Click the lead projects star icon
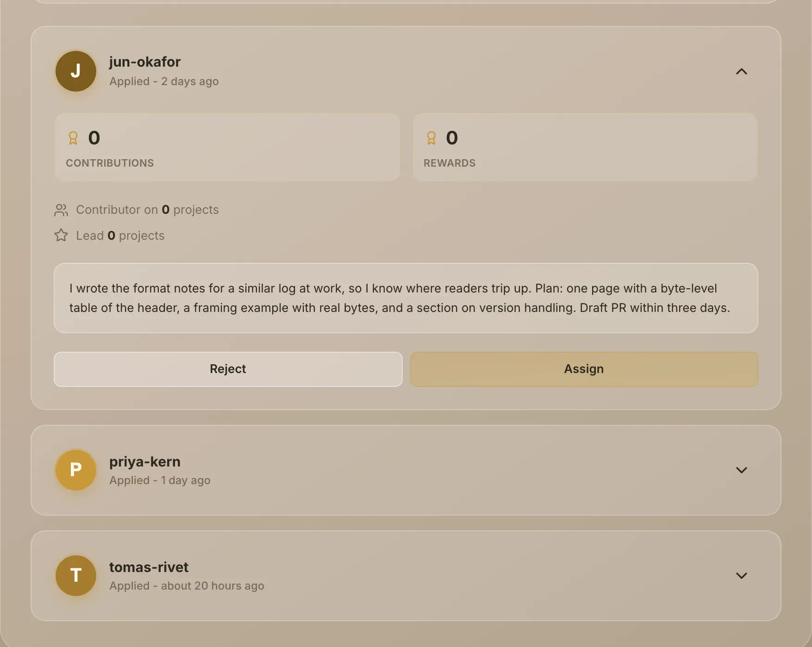The image size is (812, 647). 61,236
